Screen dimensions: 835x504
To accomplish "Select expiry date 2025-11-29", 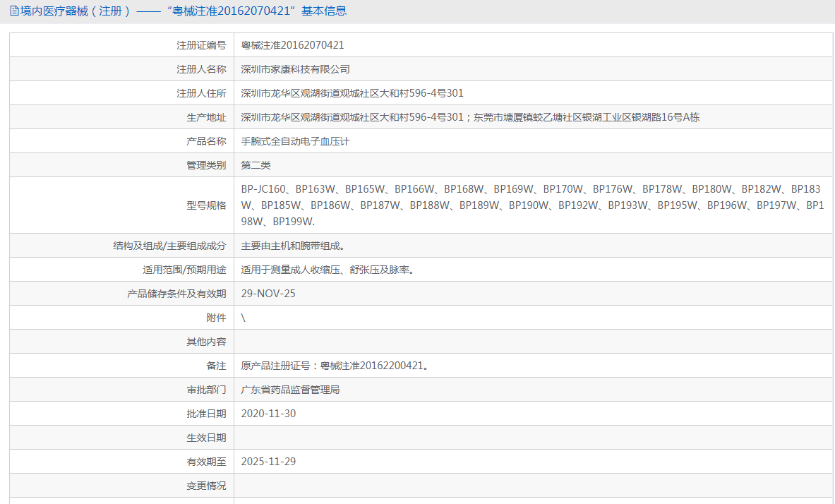I will (x=268, y=462).
